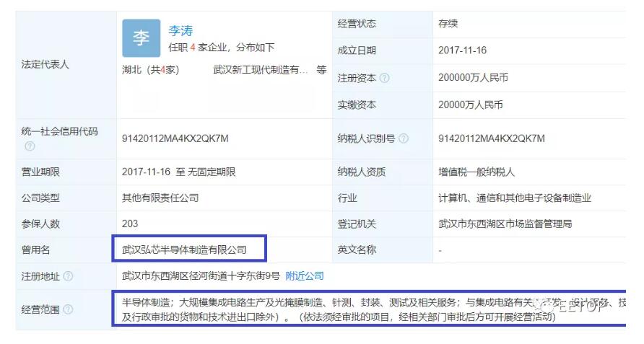The height and width of the screenshot is (344, 644).
Task: Open the 附近公司 nearby companies link
Action: tap(305, 276)
